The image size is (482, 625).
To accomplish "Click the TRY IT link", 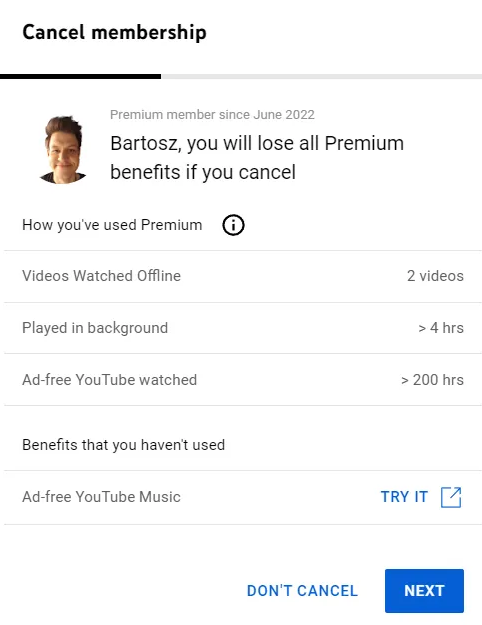I will pos(404,497).
